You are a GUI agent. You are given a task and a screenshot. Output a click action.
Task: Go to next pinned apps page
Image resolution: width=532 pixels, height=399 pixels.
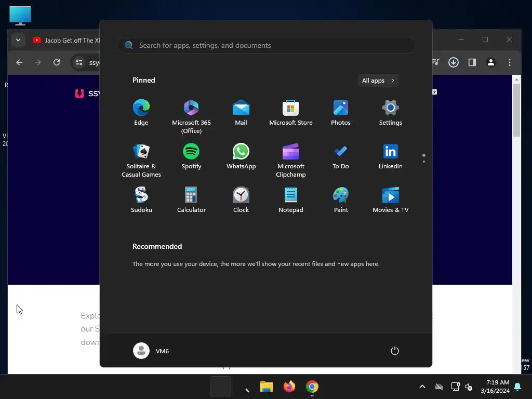click(x=424, y=162)
